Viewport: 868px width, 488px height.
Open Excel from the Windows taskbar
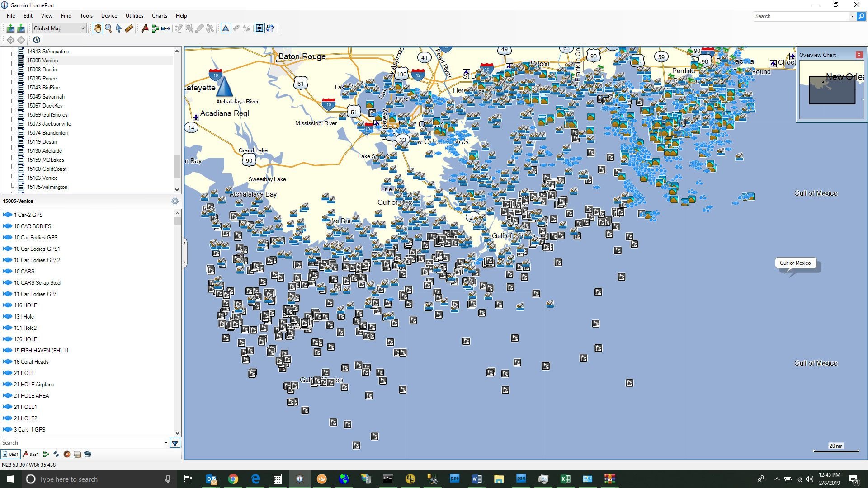[x=565, y=479]
